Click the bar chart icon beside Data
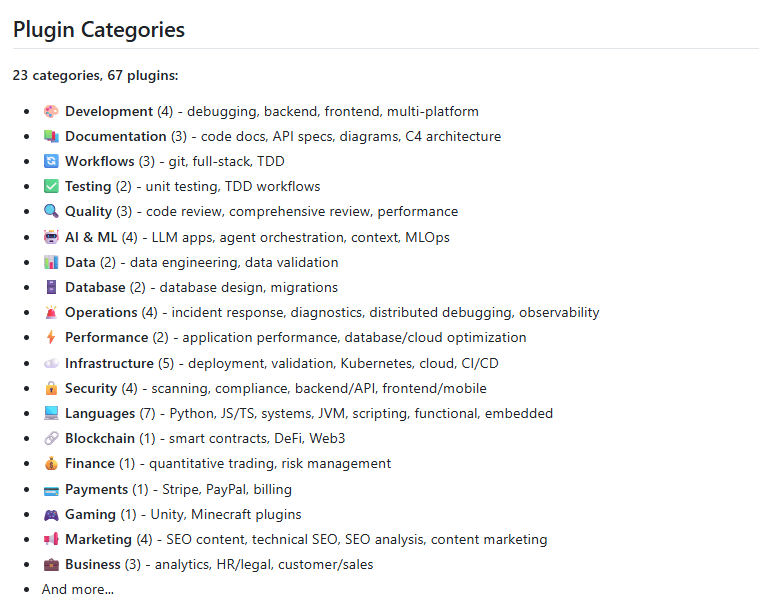 (51, 262)
